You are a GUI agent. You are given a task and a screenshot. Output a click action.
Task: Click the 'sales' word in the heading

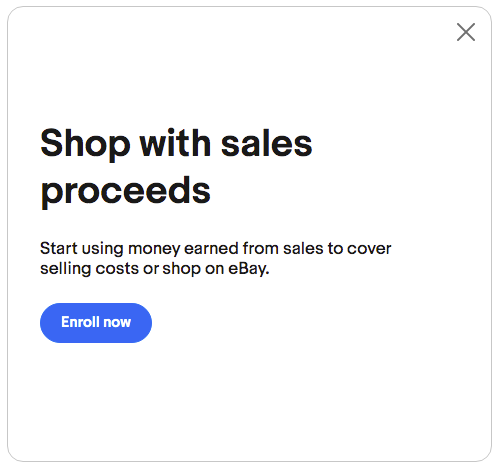click(267, 143)
